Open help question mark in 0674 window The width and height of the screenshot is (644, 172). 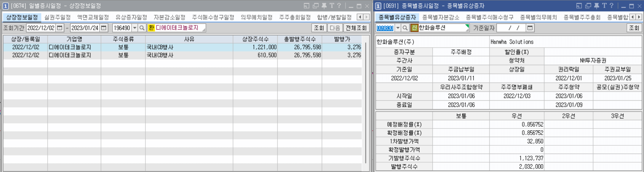pyautogui.click(x=339, y=6)
